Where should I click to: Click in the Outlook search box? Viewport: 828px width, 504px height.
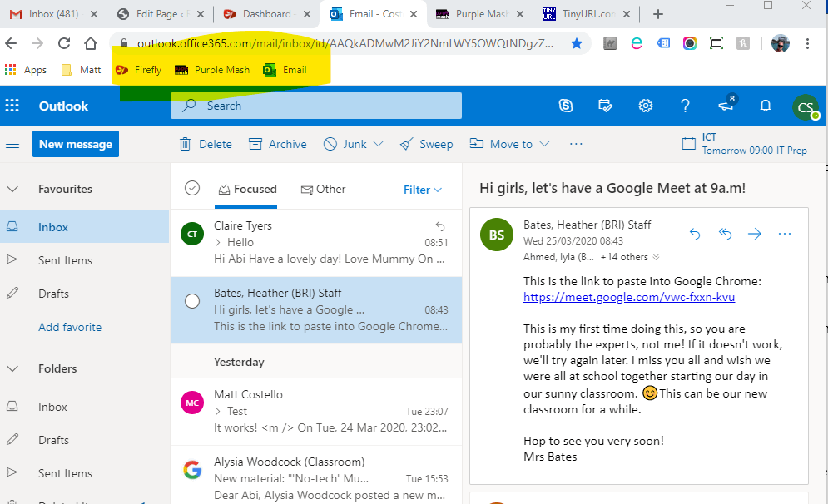315,106
